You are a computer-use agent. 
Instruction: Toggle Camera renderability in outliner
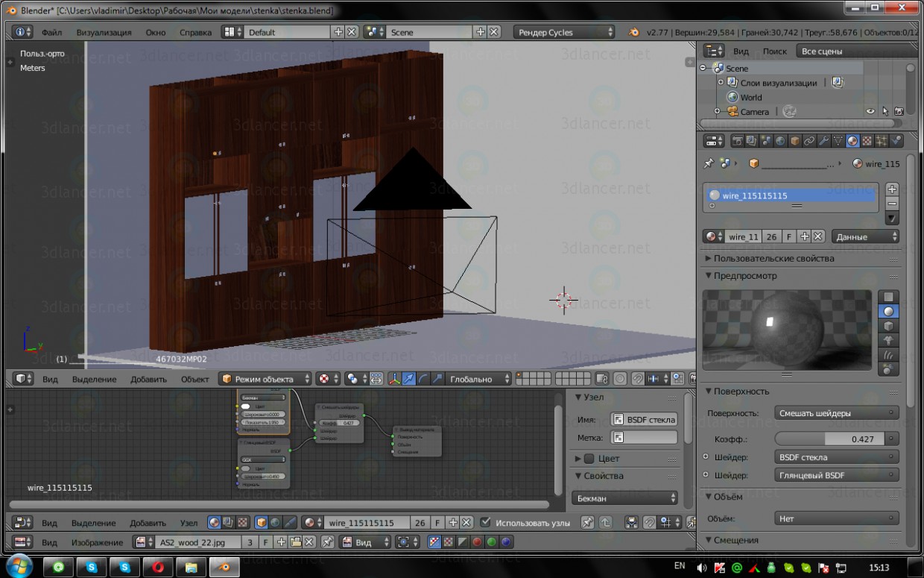899,111
